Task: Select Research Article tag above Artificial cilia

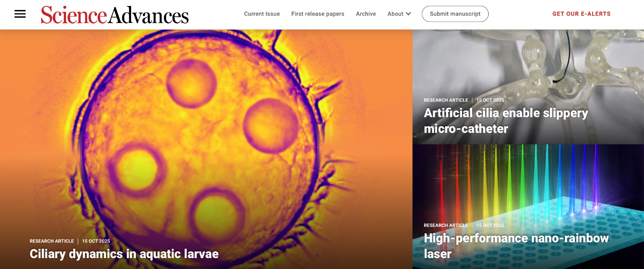Action: (x=446, y=100)
